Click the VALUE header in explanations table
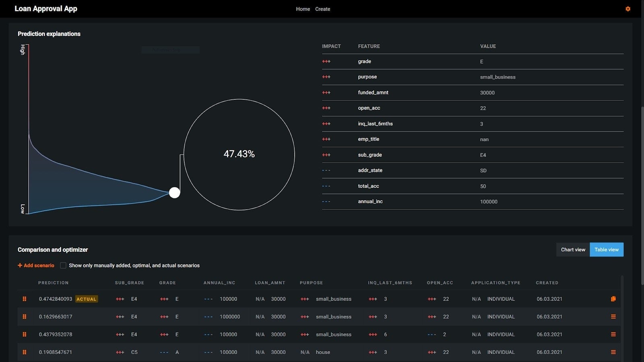Viewport: 644px width, 362px height. click(488, 46)
